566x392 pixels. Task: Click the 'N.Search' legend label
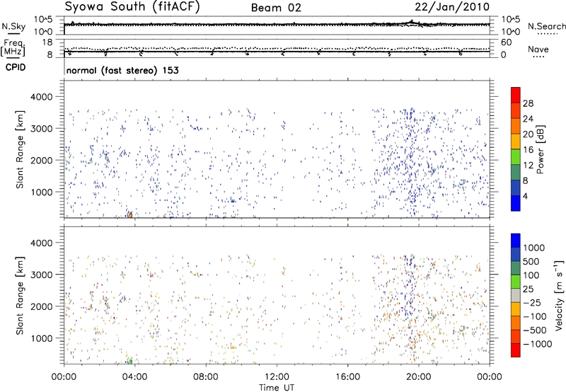pos(547,26)
